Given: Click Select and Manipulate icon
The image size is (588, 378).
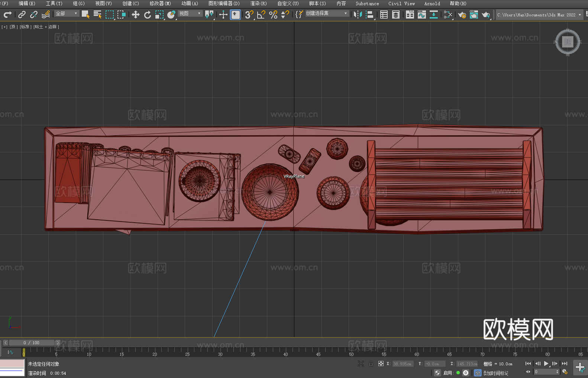Looking at the screenshot, I should pos(223,14).
